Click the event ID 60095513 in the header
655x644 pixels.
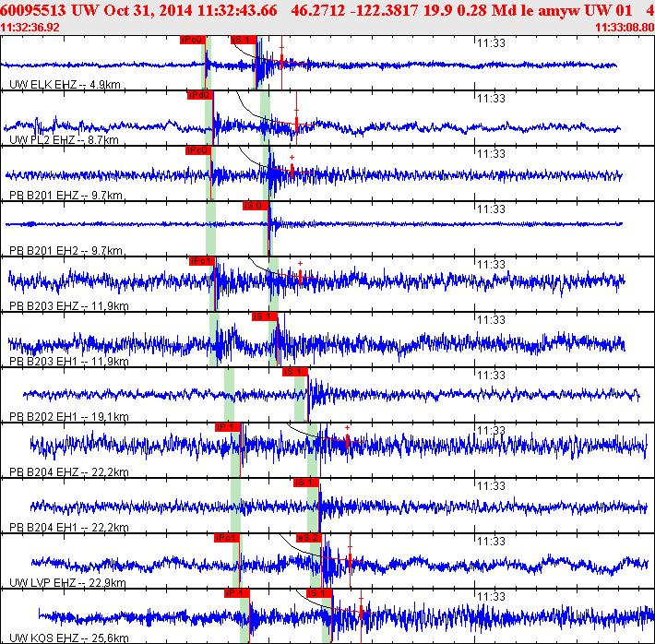pos(33,10)
